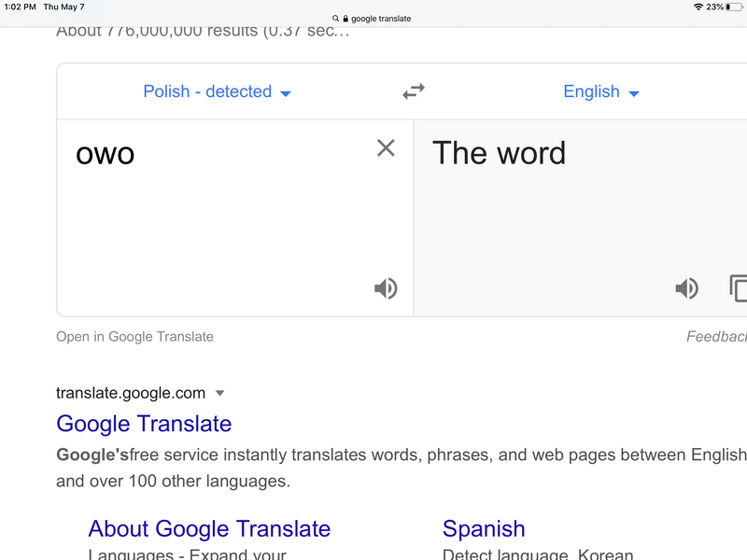The image size is (747, 560).
Task: Open the Polish - detected language dropdown
Action: [217, 91]
